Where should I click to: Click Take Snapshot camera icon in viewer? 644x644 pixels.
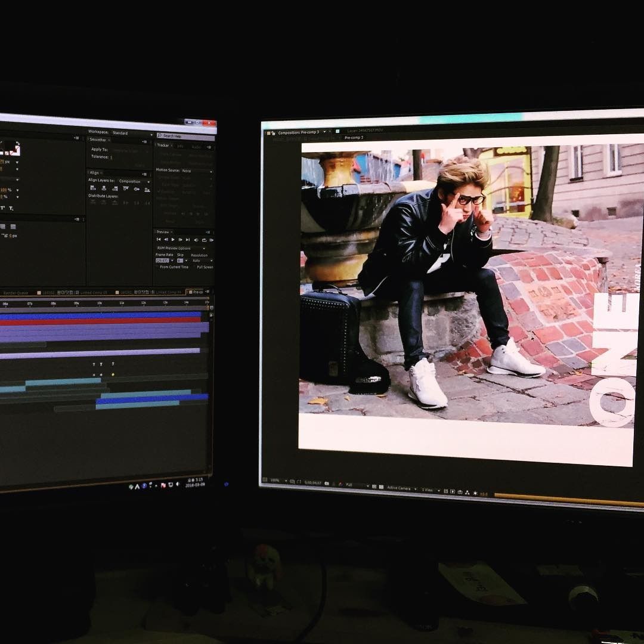pyautogui.click(x=327, y=484)
